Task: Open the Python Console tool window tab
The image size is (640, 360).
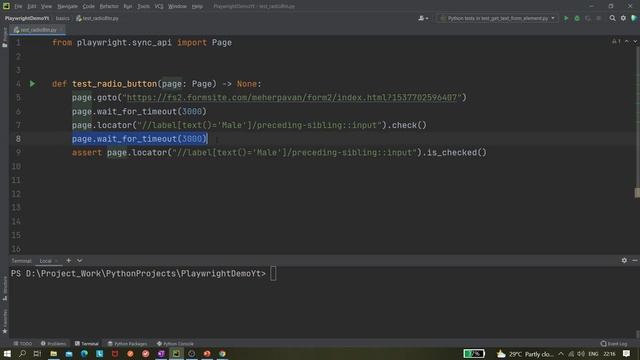Action: [176, 344]
